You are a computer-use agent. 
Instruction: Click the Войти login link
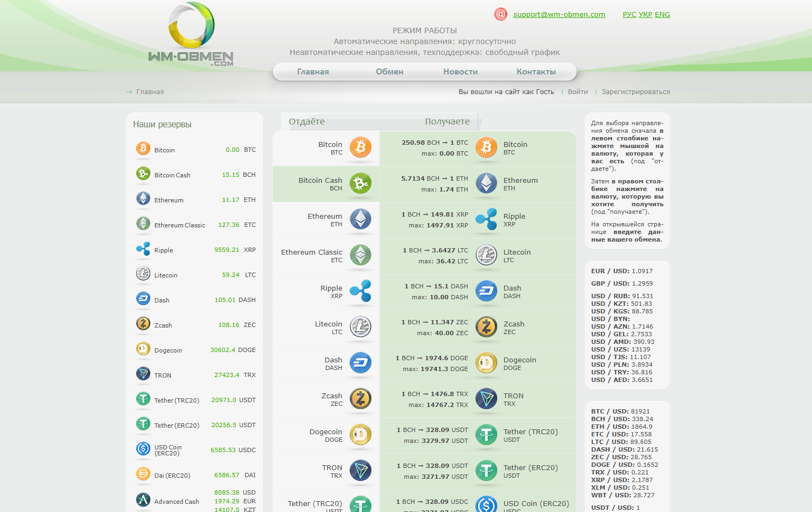(x=578, y=92)
